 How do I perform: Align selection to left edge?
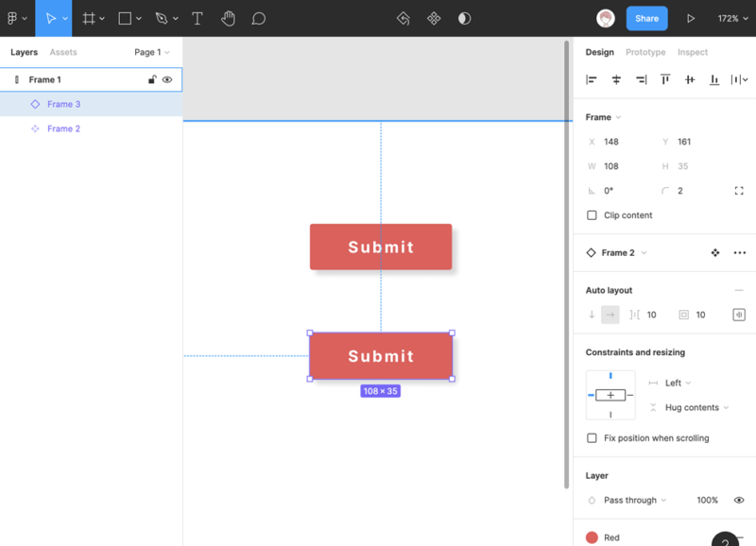click(592, 80)
